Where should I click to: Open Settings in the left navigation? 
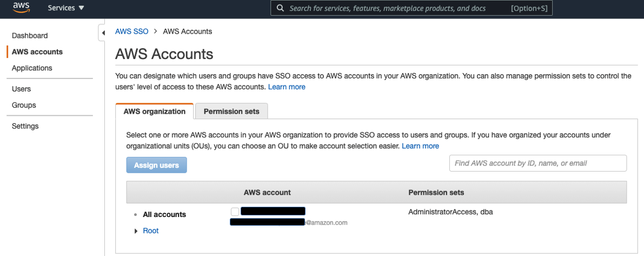[25, 126]
